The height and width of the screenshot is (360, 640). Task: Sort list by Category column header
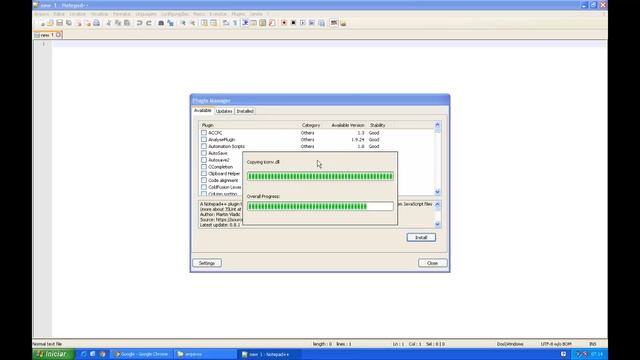[x=311, y=125]
